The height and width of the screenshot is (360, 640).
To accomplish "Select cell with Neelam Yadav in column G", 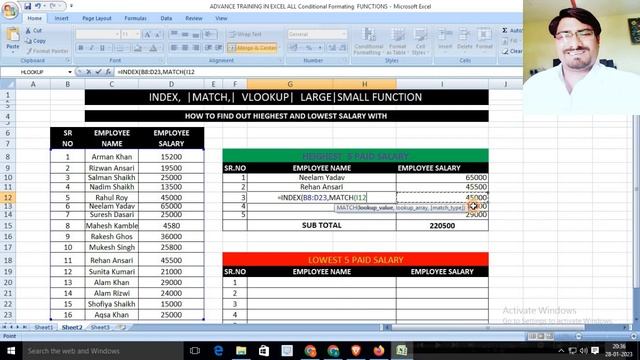I will [322, 178].
